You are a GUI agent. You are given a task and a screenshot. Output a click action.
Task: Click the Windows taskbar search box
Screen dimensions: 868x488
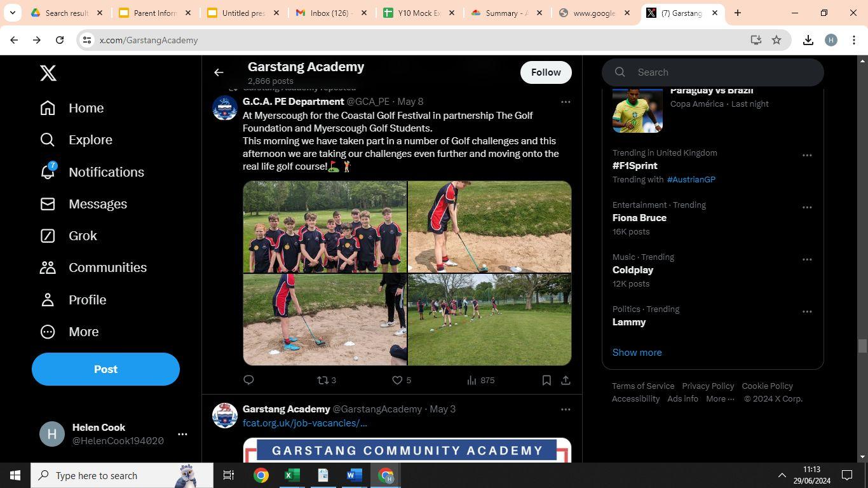tap(122, 475)
